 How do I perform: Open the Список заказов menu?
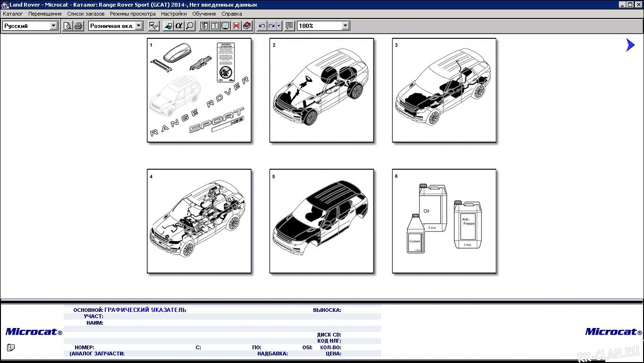86,14
